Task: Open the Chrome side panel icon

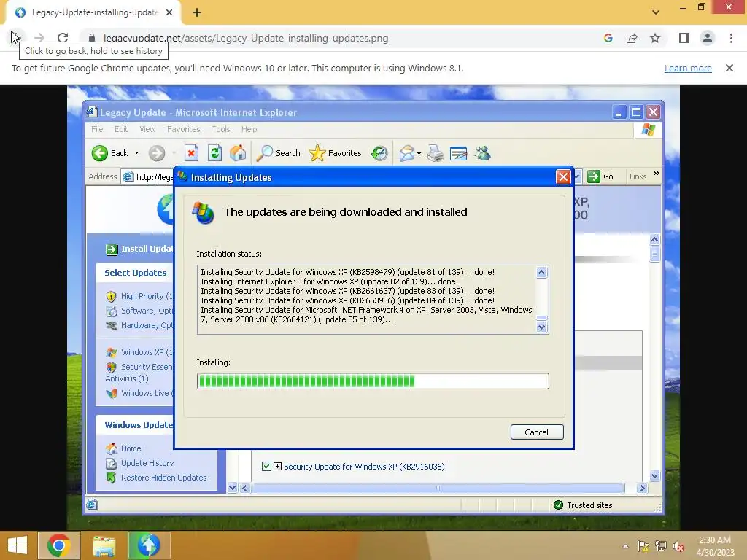Action: tap(684, 38)
